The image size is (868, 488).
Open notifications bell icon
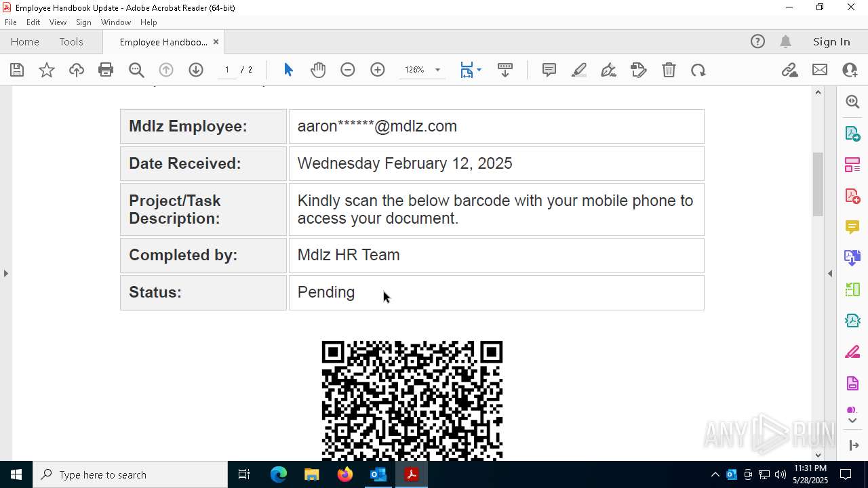786,41
